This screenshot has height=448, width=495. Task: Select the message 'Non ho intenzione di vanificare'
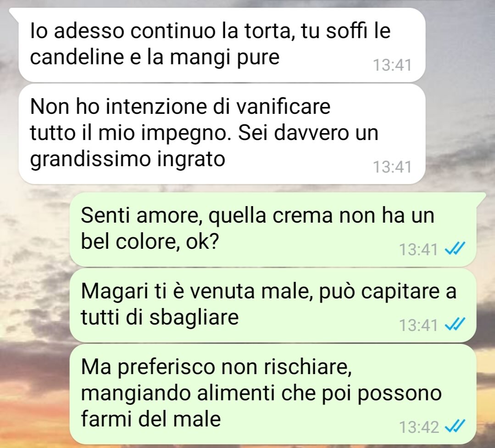click(x=222, y=134)
